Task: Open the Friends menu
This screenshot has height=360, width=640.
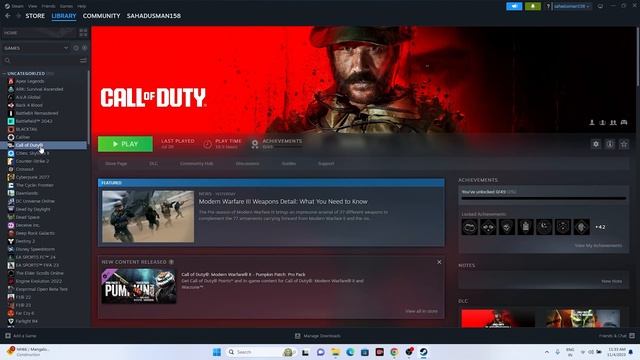Action: (x=48, y=6)
